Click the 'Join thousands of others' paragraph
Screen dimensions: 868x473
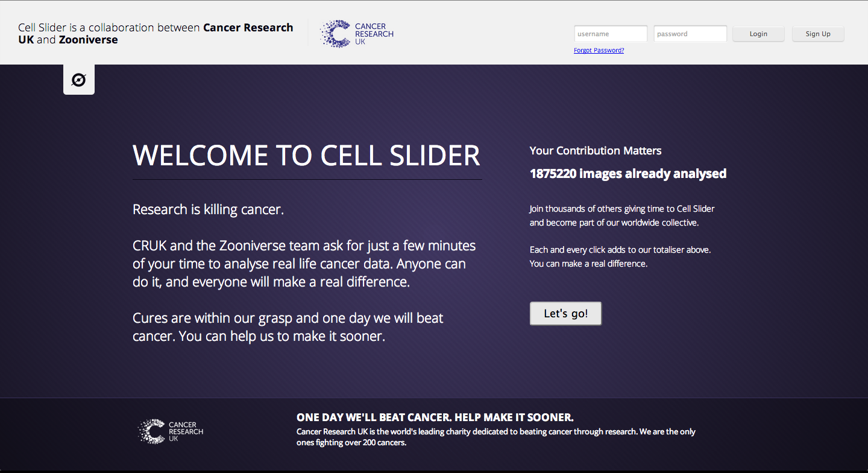click(622, 215)
